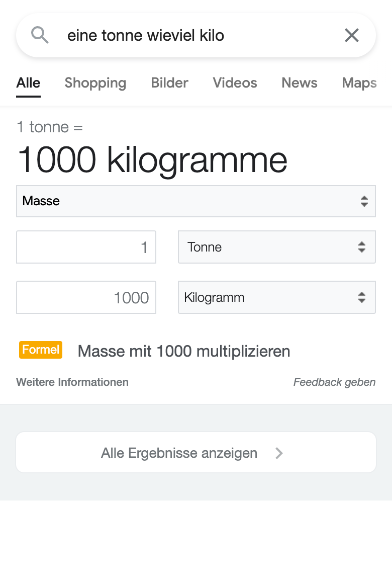Click the orange Formel badge
The height and width of the screenshot is (581, 392).
click(x=41, y=350)
